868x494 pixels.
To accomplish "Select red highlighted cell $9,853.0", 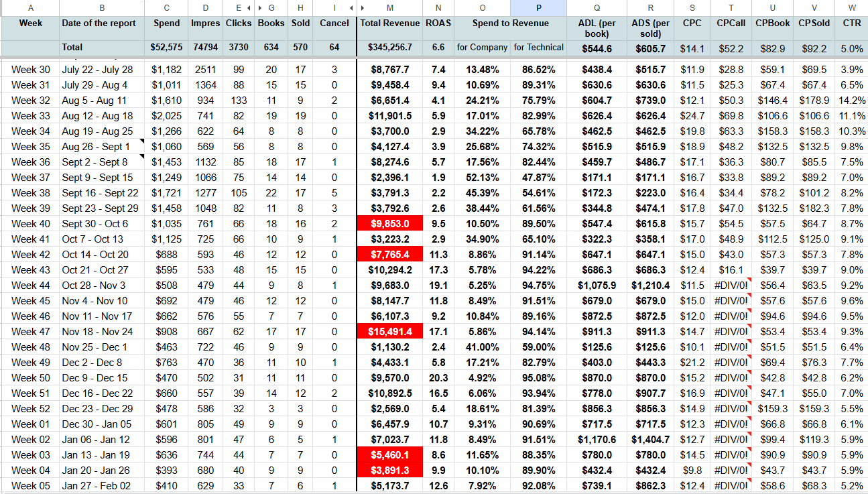I will click(x=389, y=224).
